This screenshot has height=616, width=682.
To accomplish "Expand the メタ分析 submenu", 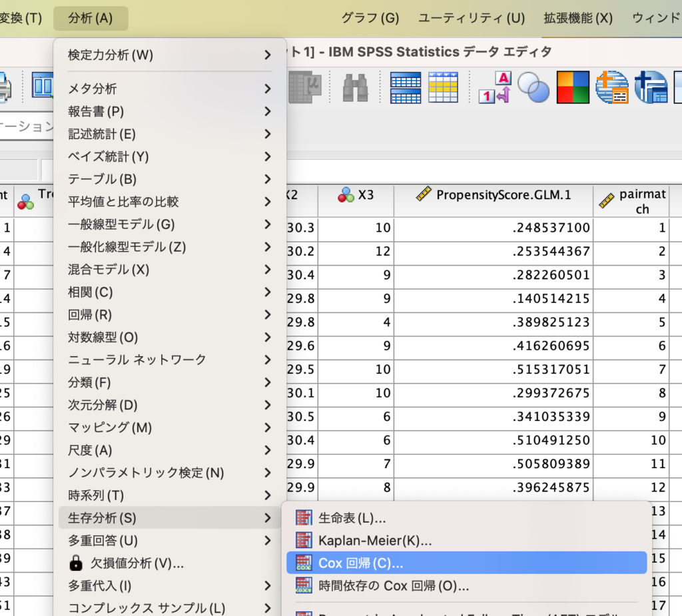I will 170,89.
